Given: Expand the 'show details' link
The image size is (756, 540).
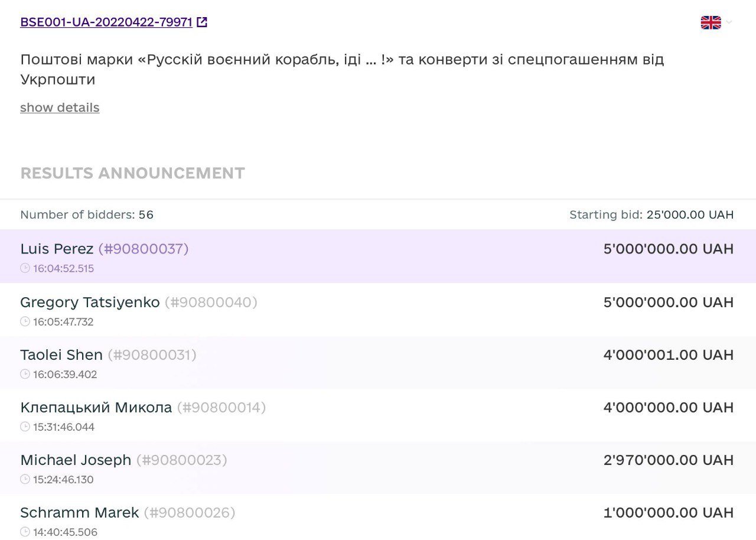Looking at the screenshot, I should click(60, 108).
